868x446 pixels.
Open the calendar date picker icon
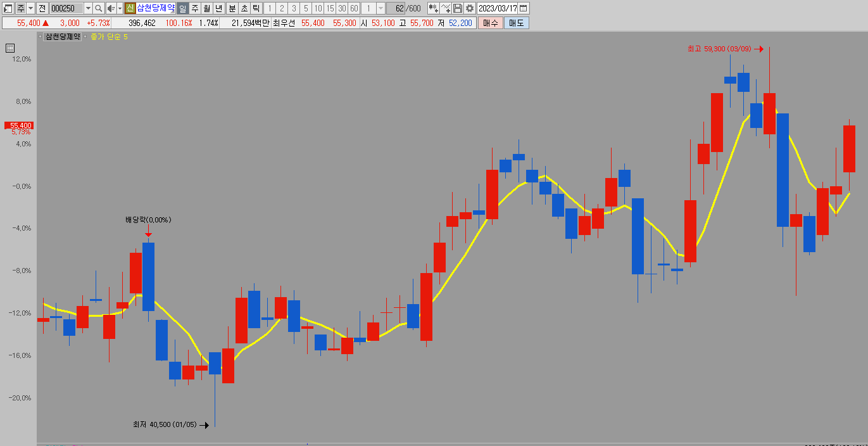click(524, 8)
